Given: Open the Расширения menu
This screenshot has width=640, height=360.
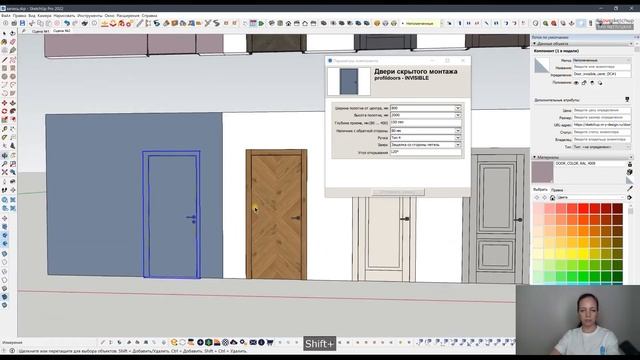Looking at the screenshot, I should 128,16.
